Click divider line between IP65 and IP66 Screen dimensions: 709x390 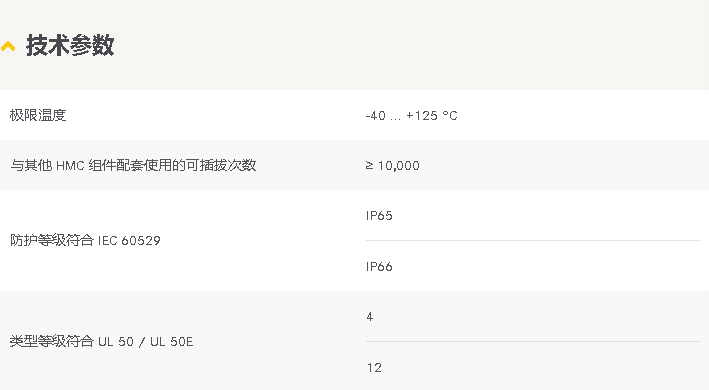coord(533,240)
